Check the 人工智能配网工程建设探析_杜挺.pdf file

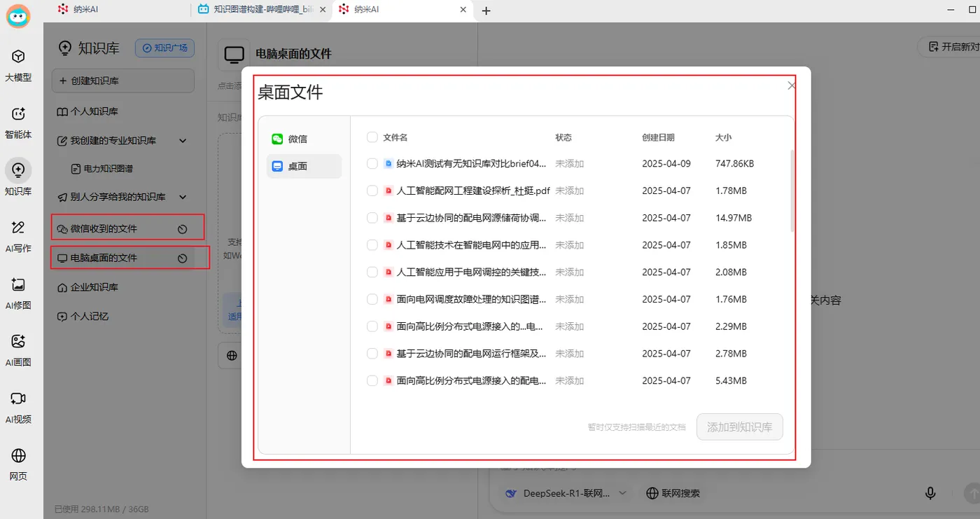pyautogui.click(x=372, y=191)
